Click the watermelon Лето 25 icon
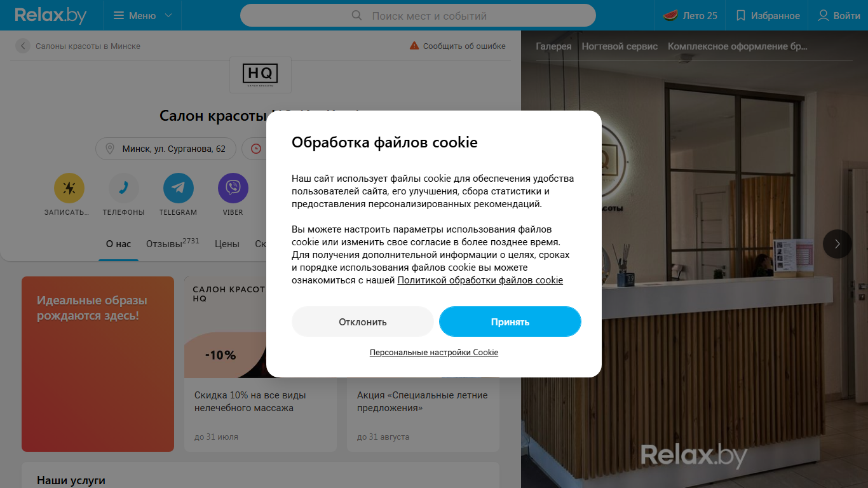The image size is (868, 488). pos(670,15)
